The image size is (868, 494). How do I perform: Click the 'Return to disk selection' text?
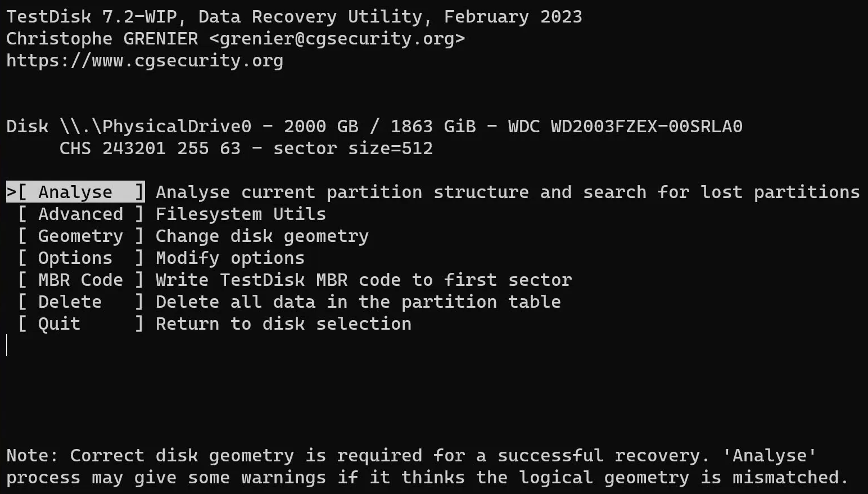coord(283,324)
